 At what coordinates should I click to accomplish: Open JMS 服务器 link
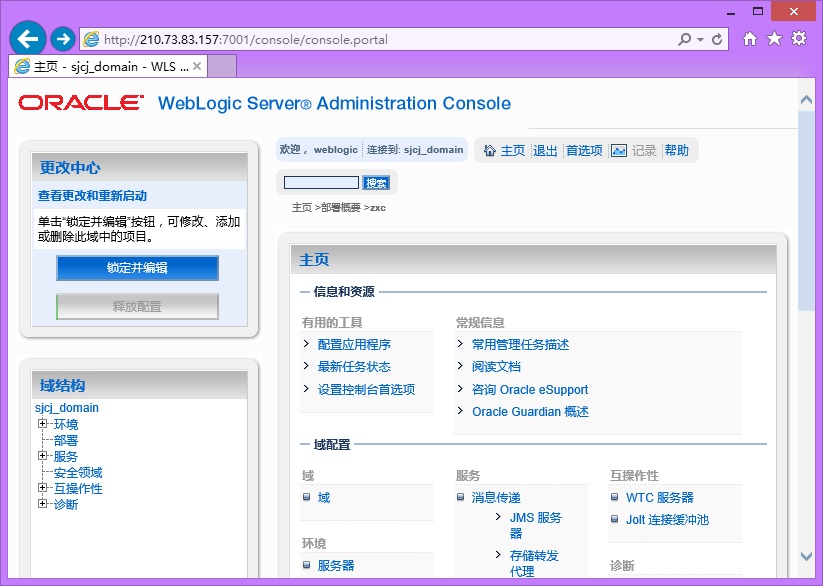tap(536, 525)
